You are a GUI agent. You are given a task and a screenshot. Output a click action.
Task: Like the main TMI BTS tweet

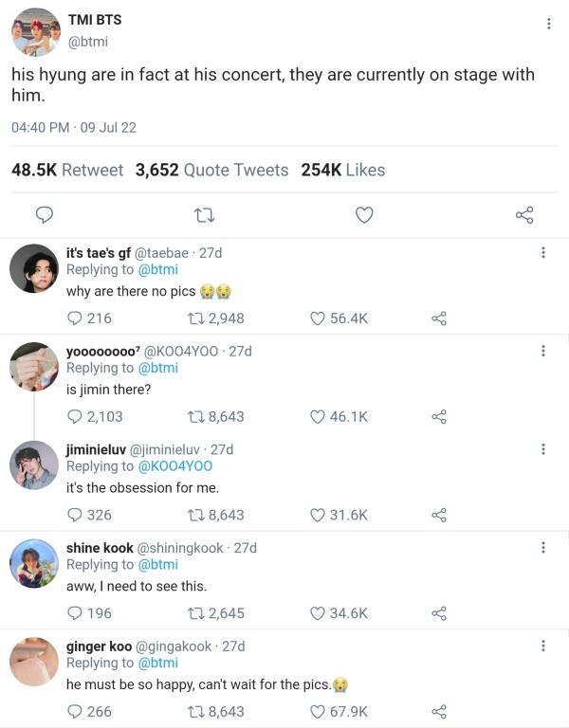(364, 215)
